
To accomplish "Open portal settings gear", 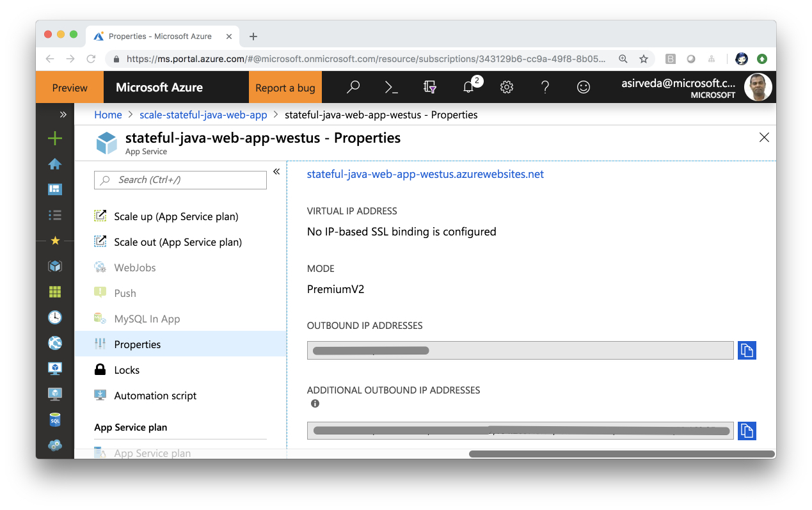I will [507, 88].
